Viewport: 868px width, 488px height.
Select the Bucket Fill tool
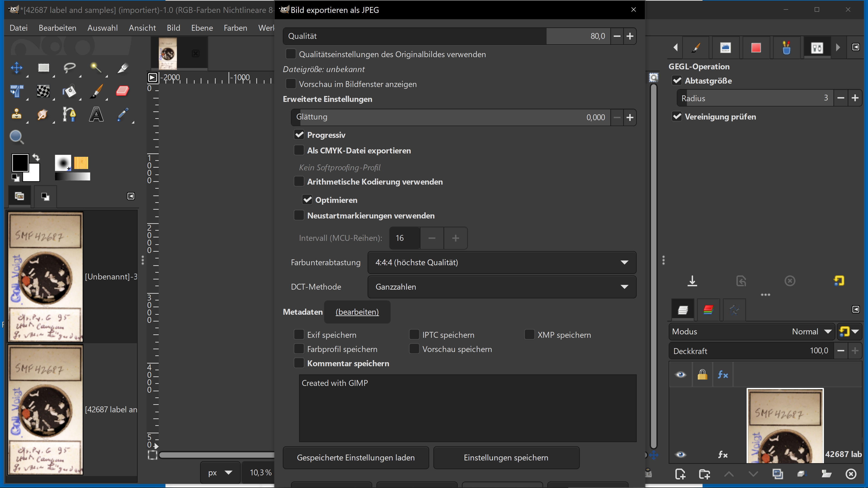(x=69, y=91)
